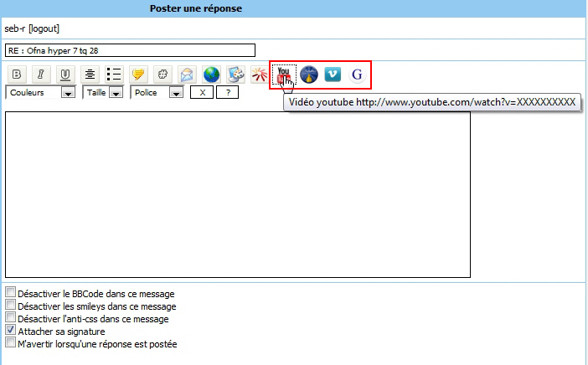
Task: Center-align text with the toolbar icon
Action: [89, 75]
